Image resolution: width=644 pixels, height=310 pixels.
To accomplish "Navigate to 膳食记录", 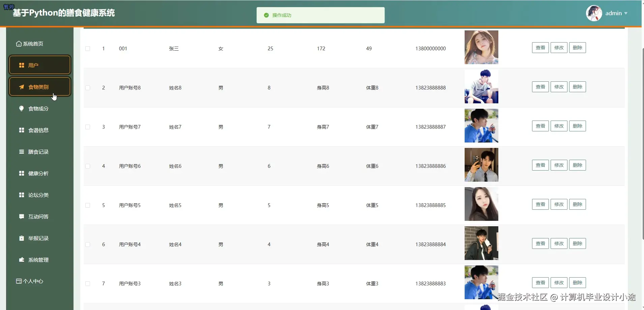I will click(x=40, y=152).
